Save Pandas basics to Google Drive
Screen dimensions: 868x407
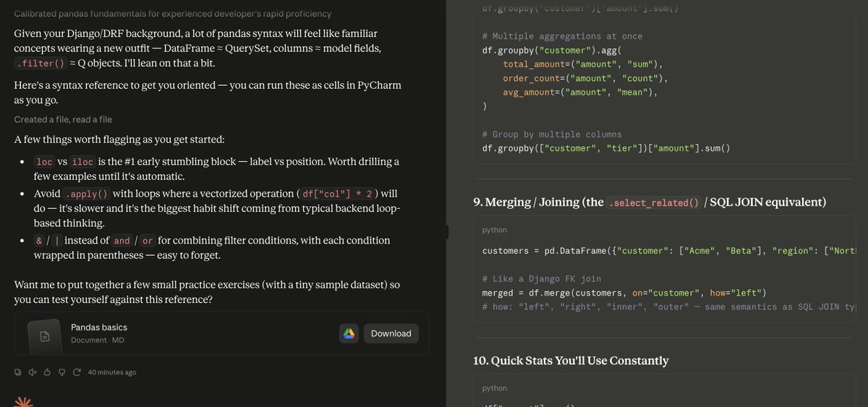(349, 333)
